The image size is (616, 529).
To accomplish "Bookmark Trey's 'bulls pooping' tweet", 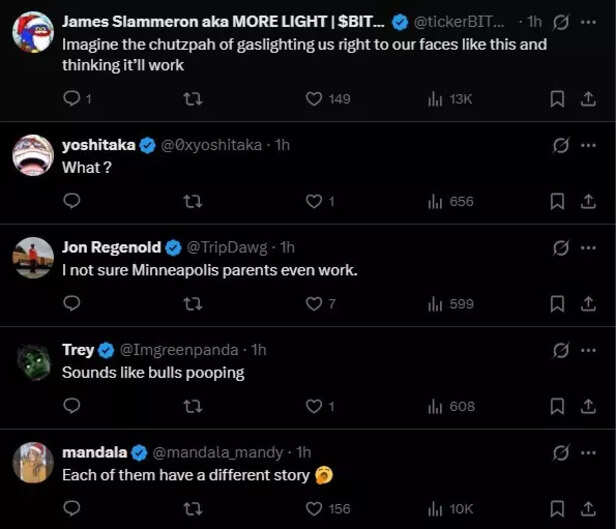I will pos(558,406).
